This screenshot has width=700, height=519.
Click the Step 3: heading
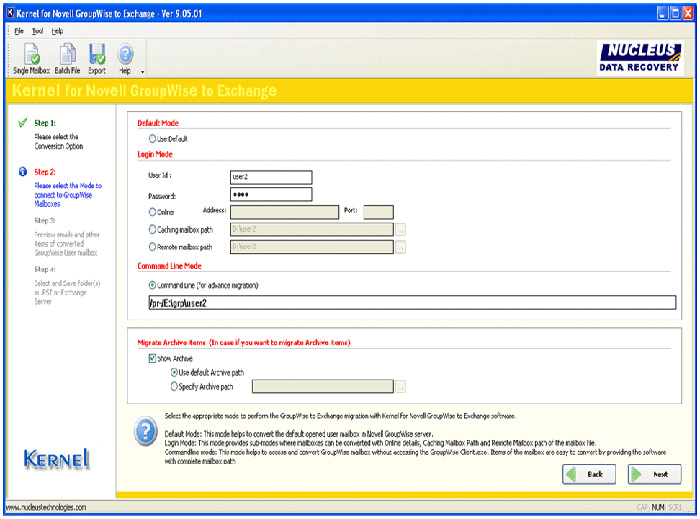pyautogui.click(x=45, y=220)
